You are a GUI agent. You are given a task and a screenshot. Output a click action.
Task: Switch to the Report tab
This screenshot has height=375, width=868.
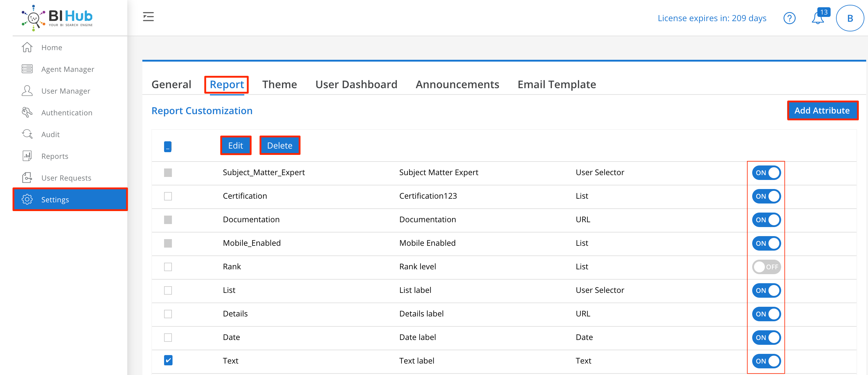point(227,85)
